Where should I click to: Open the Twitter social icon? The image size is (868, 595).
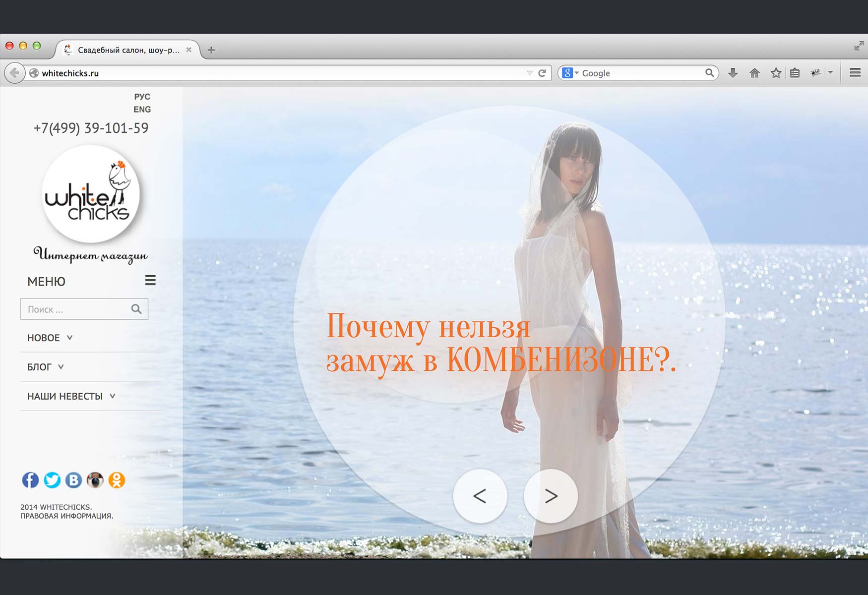[x=52, y=480]
